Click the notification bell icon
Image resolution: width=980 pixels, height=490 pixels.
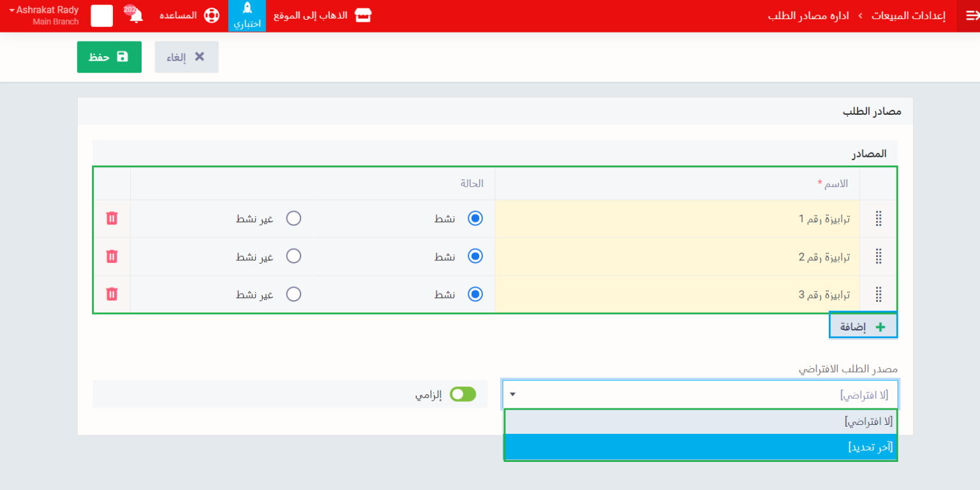[135, 16]
